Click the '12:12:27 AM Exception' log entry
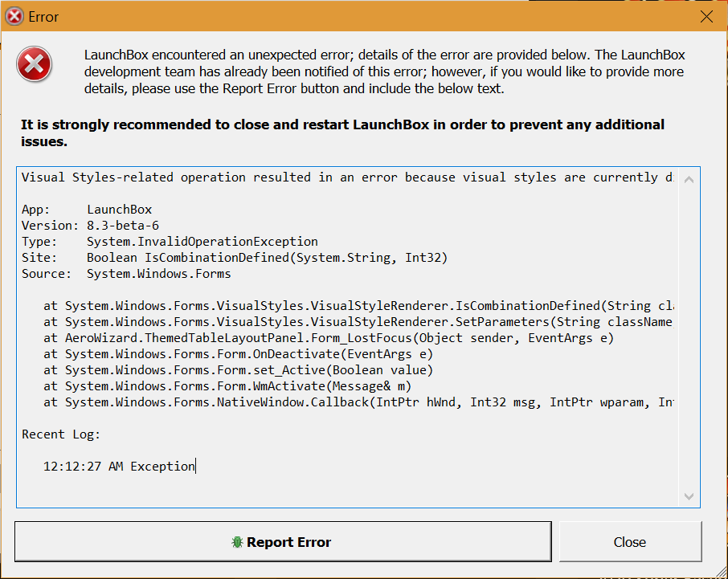Image resolution: width=728 pixels, height=579 pixels. tap(119, 467)
